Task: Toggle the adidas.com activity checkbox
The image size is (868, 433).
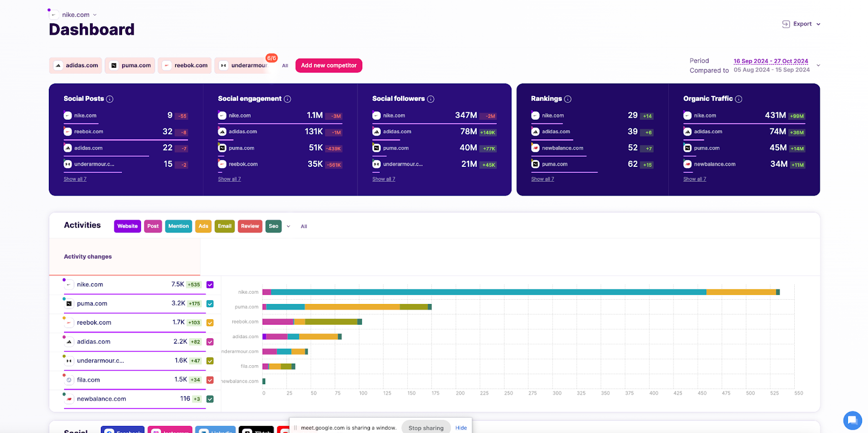Action: coord(210,342)
